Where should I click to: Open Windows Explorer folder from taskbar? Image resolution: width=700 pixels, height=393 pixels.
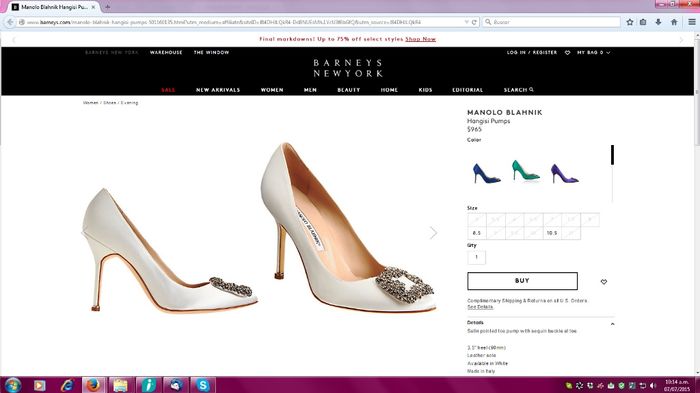120,385
